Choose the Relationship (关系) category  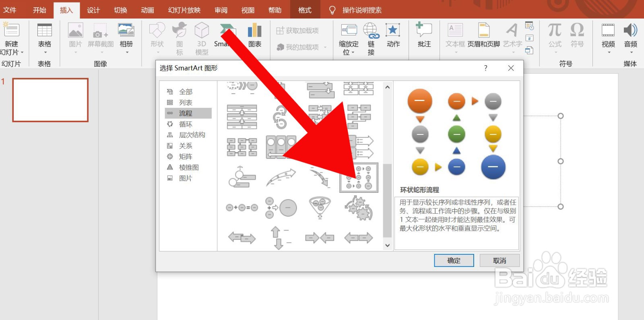pyautogui.click(x=186, y=146)
